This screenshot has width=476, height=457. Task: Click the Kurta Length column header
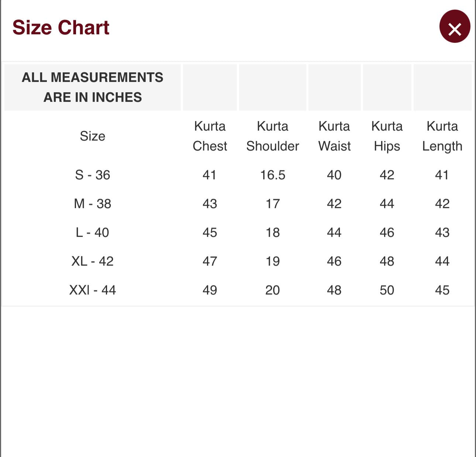click(x=442, y=136)
